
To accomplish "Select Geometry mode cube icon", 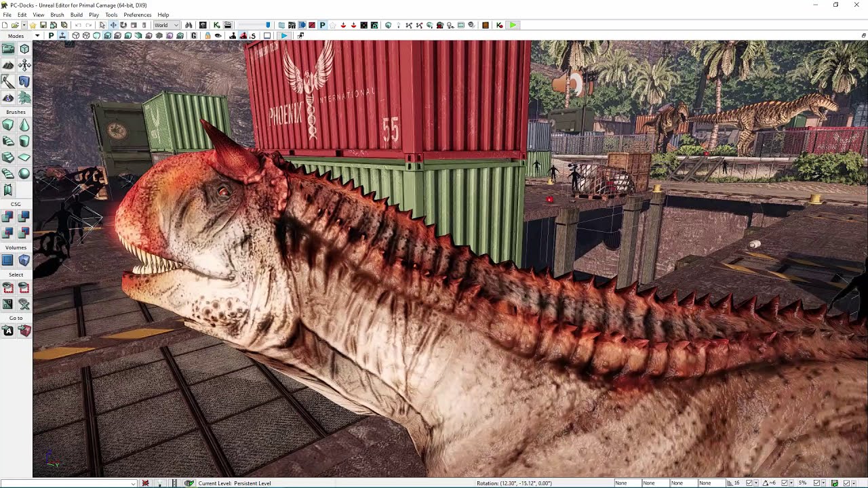I will tap(24, 49).
